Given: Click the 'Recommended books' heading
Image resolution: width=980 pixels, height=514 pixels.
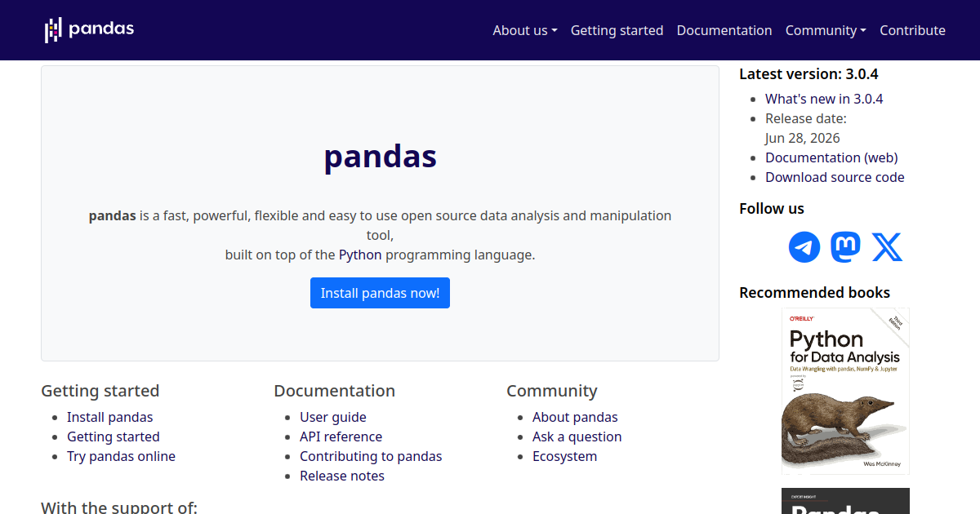Looking at the screenshot, I should click(x=814, y=293).
